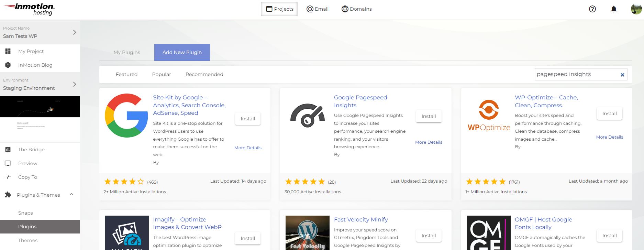Install the WP-Optimize plugin
Screen dimensions: 644x250
pyautogui.click(x=609, y=113)
